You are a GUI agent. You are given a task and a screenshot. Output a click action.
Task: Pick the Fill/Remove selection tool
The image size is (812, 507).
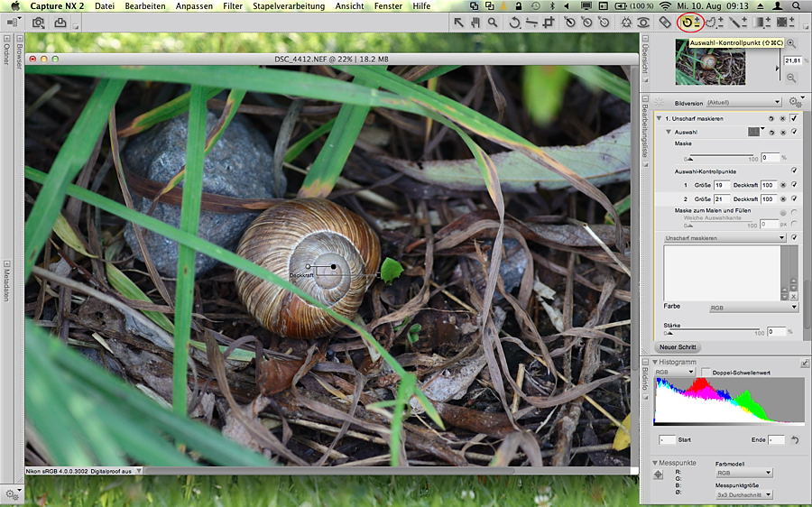(785, 23)
